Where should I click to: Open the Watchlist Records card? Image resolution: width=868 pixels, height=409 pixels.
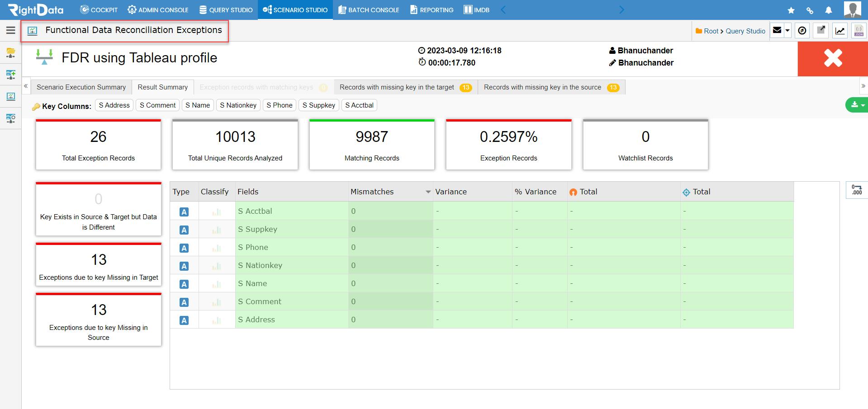pos(645,145)
